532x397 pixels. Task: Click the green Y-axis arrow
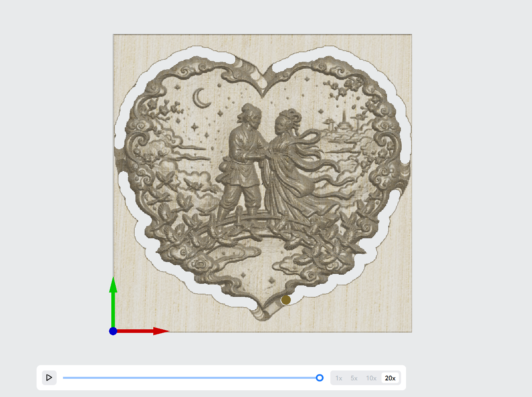113,302
